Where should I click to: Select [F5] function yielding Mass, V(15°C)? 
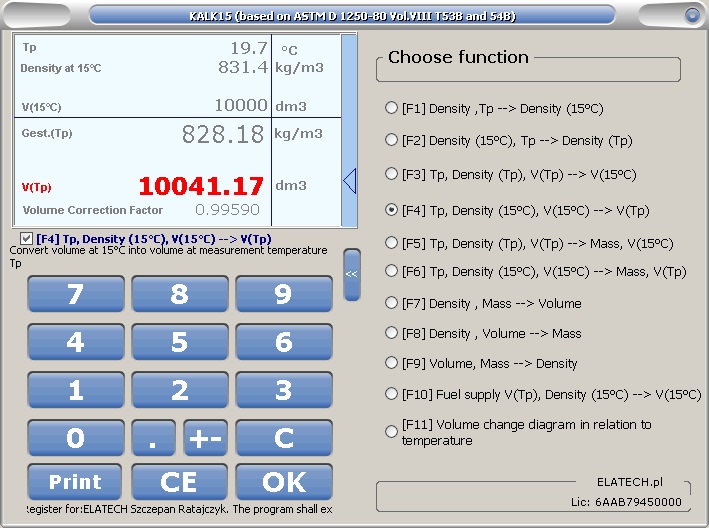pyautogui.click(x=529, y=244)
